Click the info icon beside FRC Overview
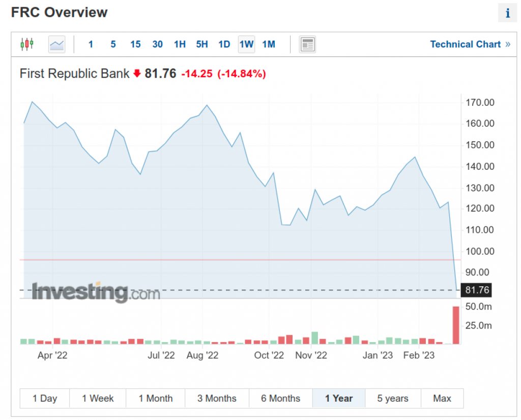The height and width of the screenshot is (420, 521). click(507, 13)
